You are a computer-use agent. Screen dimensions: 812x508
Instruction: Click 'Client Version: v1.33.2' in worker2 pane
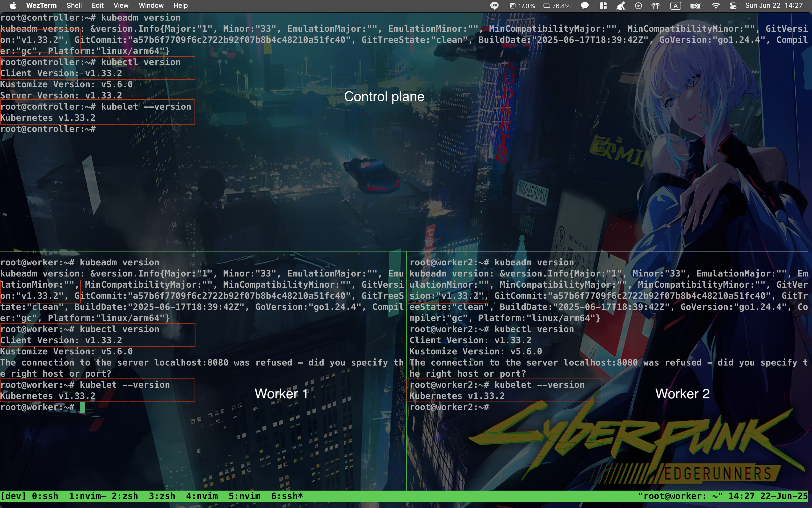point(471,340)
